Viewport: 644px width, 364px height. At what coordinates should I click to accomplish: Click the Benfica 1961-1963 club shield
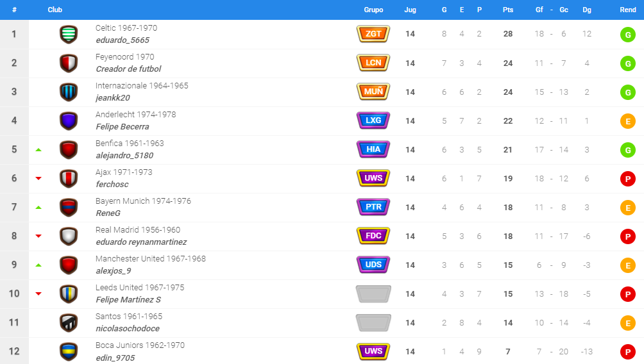(x=69, y=150)
